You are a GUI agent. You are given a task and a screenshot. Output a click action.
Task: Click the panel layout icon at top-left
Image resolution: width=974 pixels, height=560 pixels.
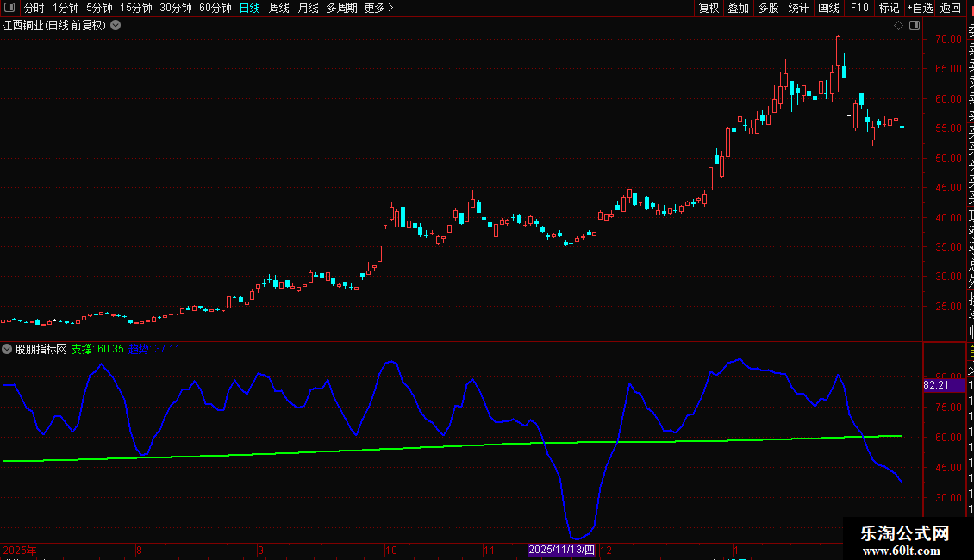[9, 8]
